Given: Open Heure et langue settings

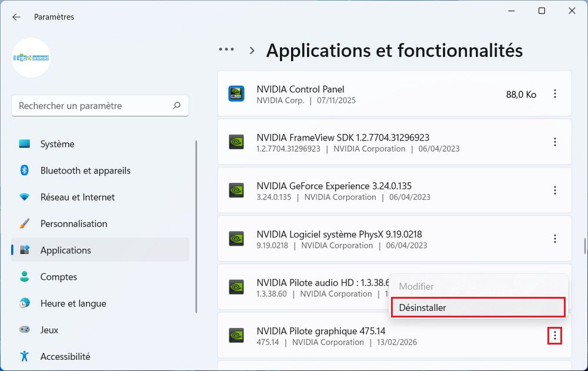Looking at the screenshot, I should point(100,303).
